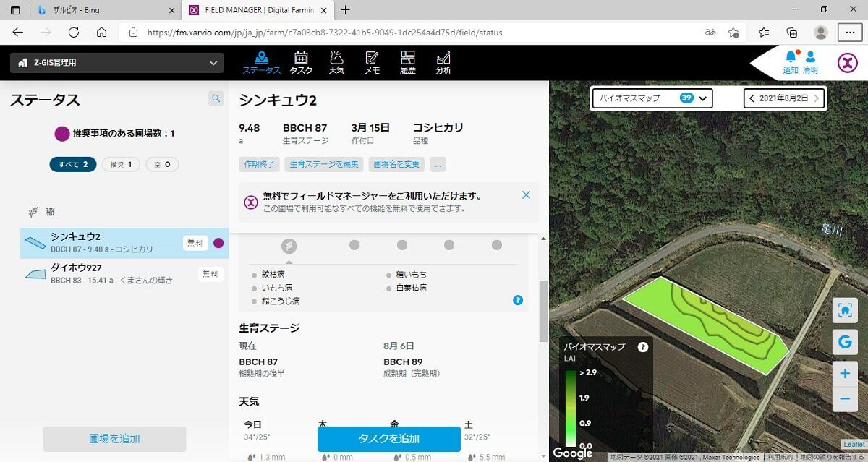
Task: Click the field locate home icon on map
Action: [845, 309]
